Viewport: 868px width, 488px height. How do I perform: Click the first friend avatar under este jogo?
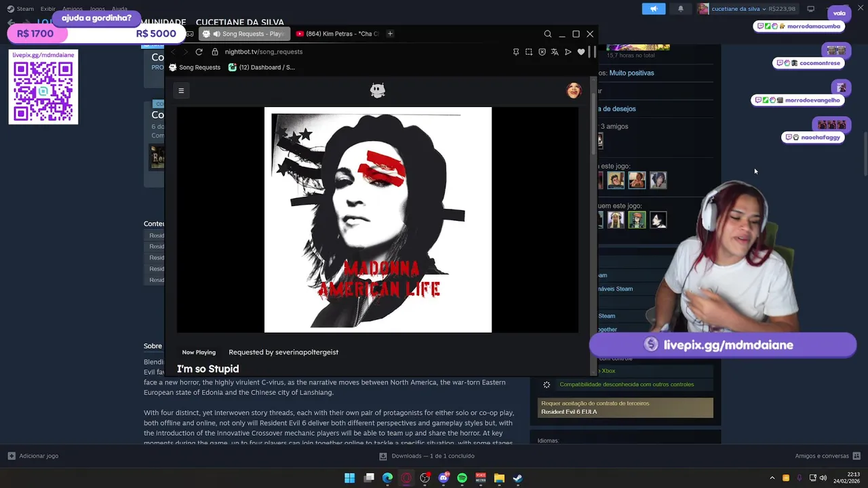tap(616, 180)
